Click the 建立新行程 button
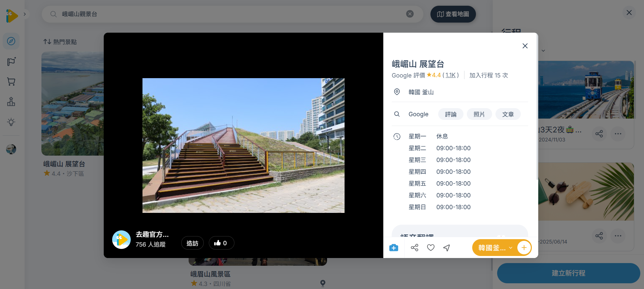Image resolution: width=644 pixels, height=289 pixels. point(569,273)
